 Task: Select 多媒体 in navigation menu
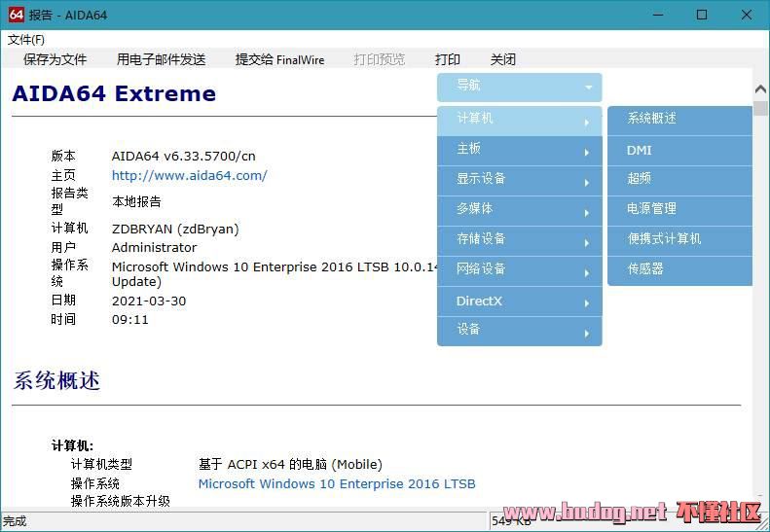(520, 211)
